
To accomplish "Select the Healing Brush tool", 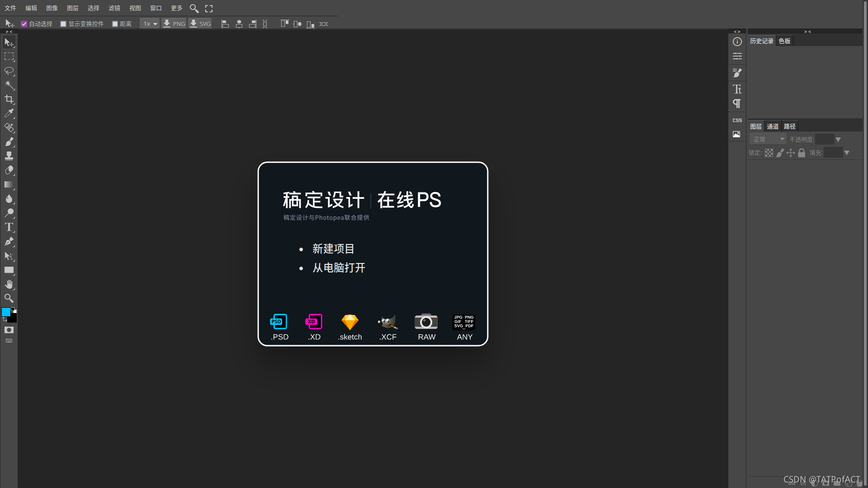I will coord(9,128).
